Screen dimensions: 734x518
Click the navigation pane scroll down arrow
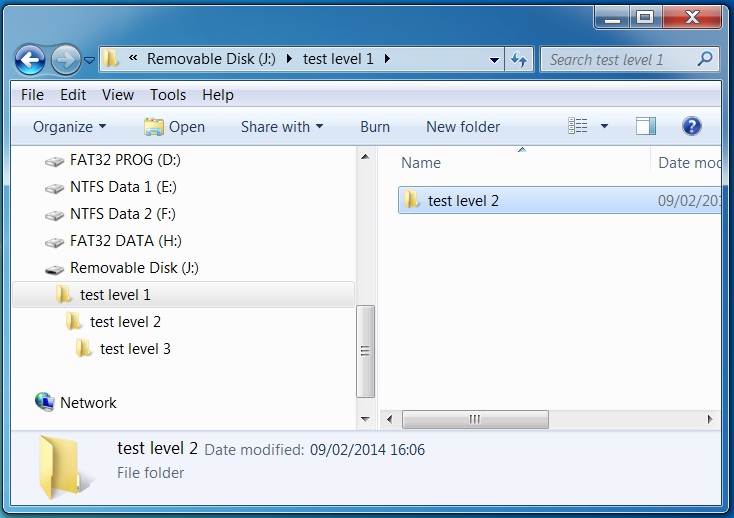[x=366, y=419]
